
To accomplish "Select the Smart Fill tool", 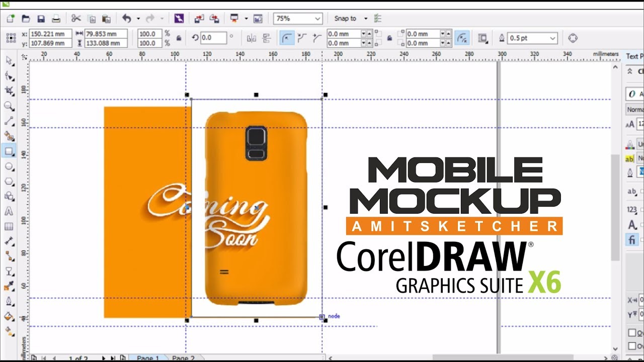I will (x=9, y=136).
